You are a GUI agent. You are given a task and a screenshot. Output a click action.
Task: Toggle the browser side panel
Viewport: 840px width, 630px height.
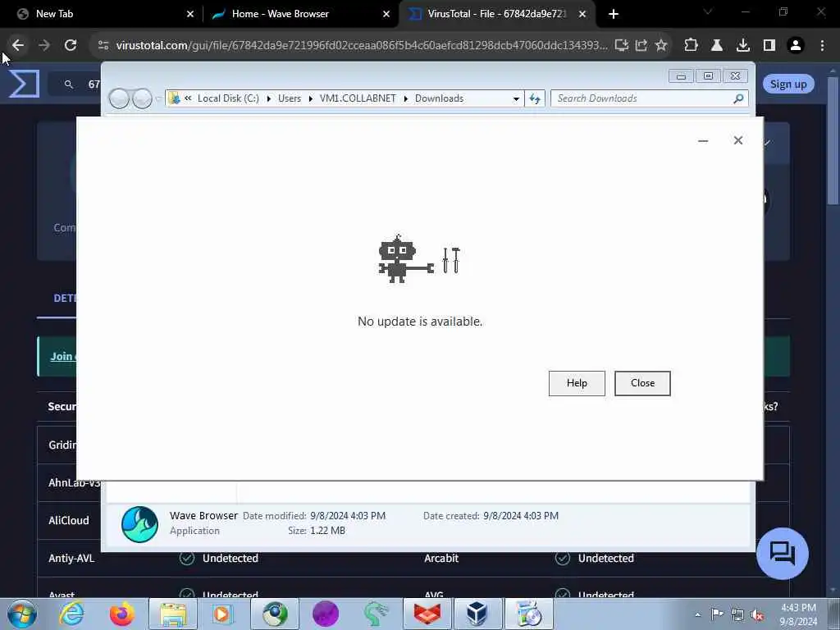769,45
